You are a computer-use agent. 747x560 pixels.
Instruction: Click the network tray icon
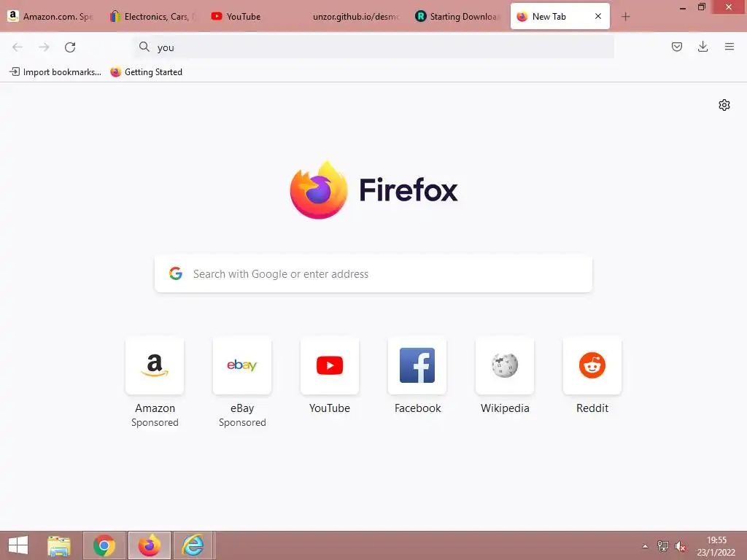pyautogui.click(x=662, y=546)
